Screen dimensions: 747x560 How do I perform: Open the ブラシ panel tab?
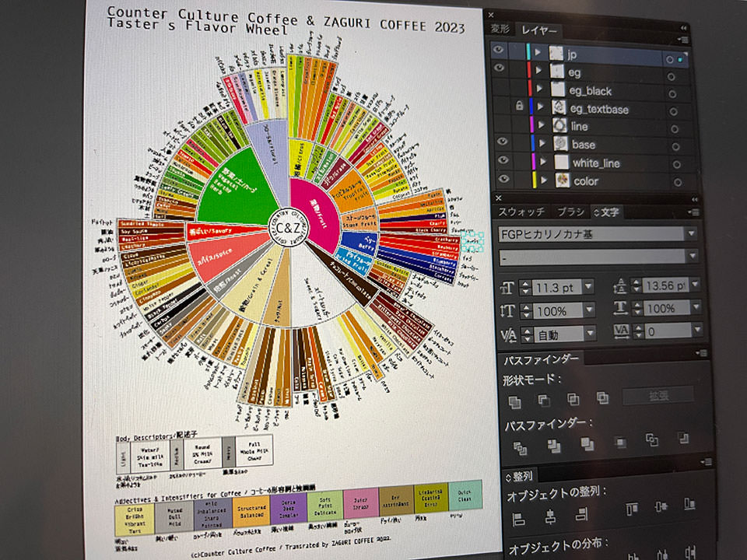click(x=570, y=212)
